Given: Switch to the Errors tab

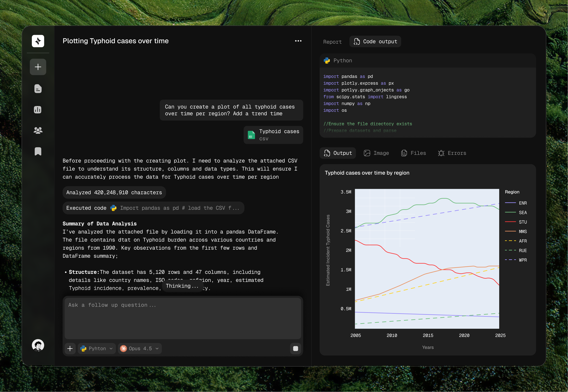Looking at the screenshot, I should tap(452, 153).
